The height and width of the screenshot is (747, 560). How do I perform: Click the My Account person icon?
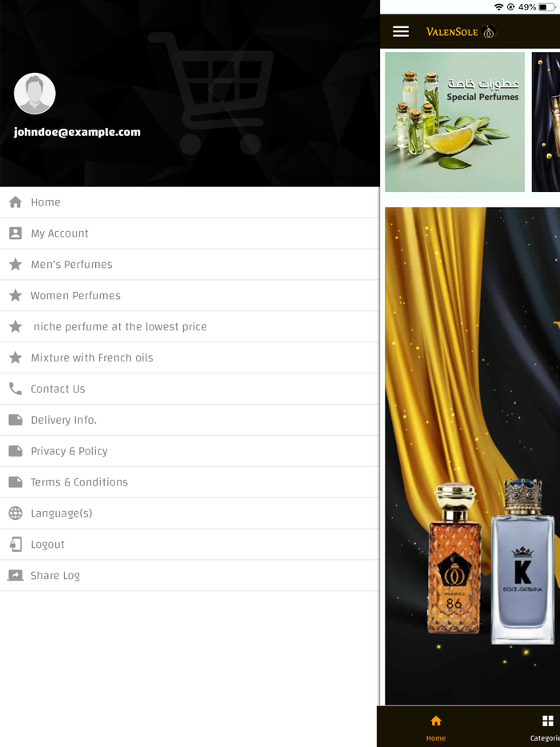point(15,233)
